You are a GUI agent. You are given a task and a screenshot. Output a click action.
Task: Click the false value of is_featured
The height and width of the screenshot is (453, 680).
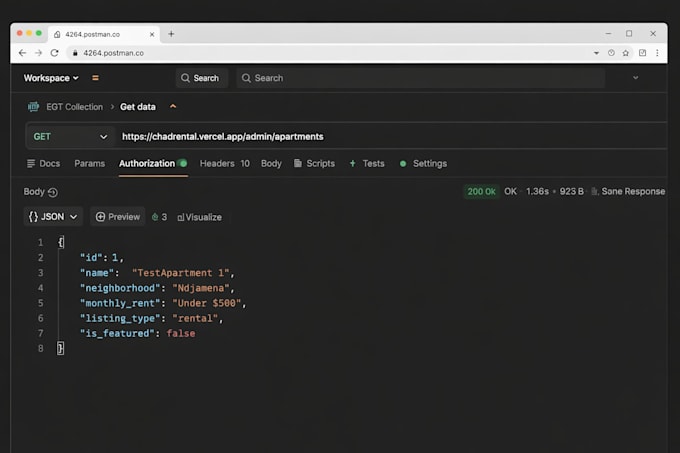point(181,333)
